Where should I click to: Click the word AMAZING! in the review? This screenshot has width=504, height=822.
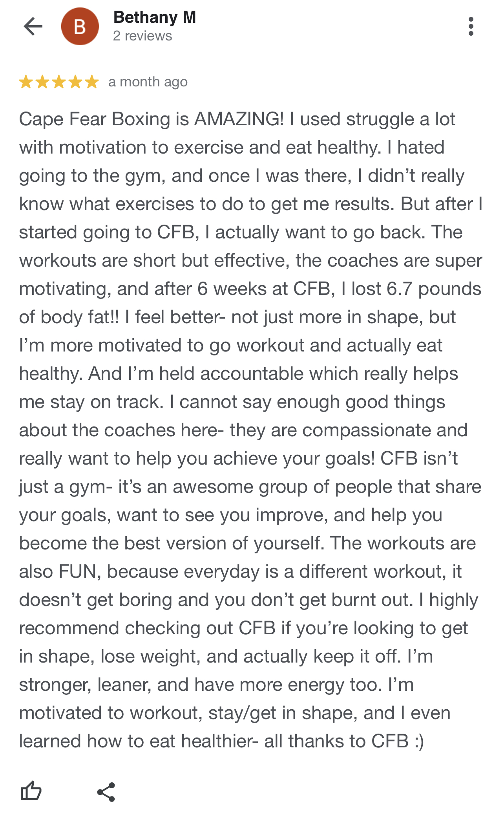[x=239, y=119]
